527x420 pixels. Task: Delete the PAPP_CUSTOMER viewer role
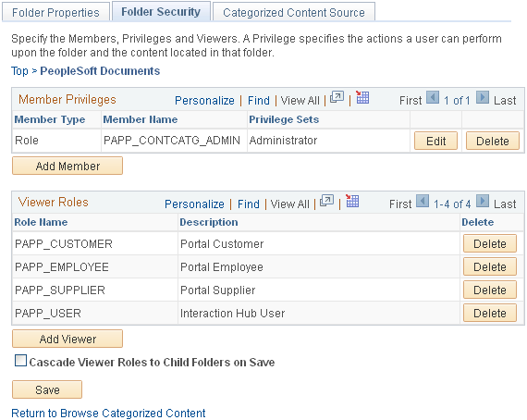coord(490,243)
